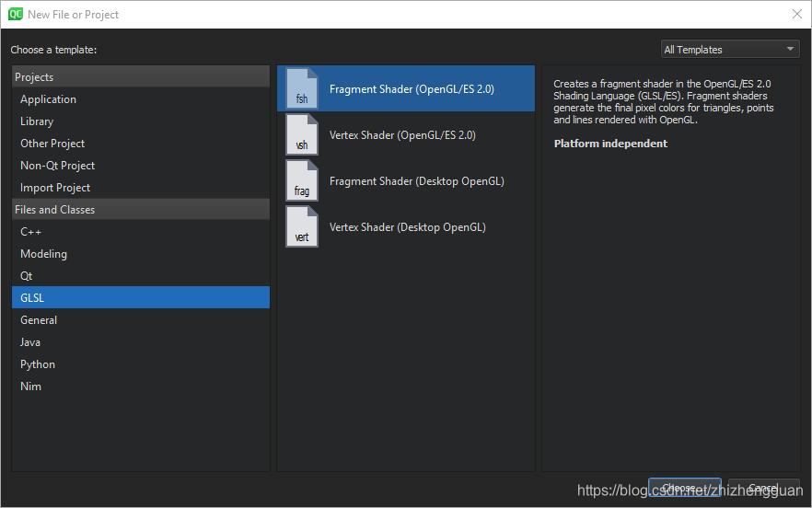Select Application under Projects

pyautogui.click(x=141, y=98)
